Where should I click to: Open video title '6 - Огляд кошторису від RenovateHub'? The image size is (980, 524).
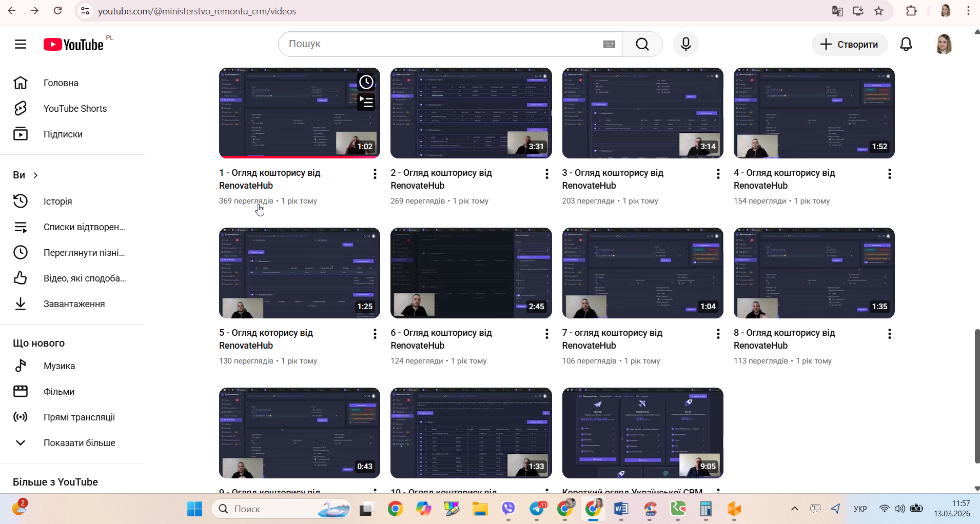coord(441,339)
